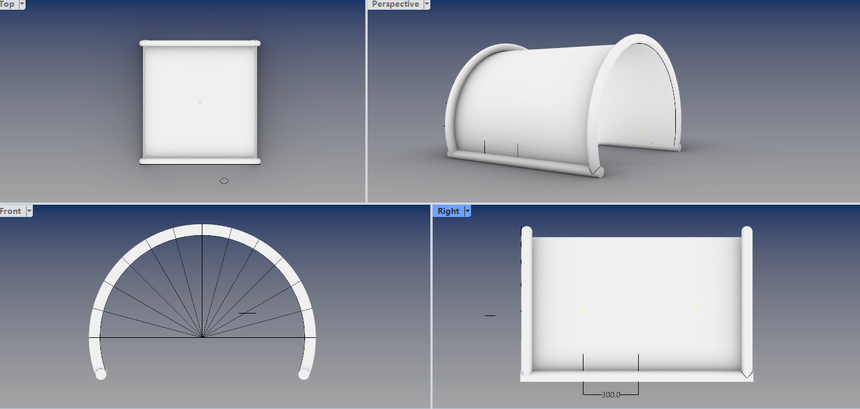860x409 pixels.
Task: Click the Perspective viewport title label
Action: click(395, 4)
